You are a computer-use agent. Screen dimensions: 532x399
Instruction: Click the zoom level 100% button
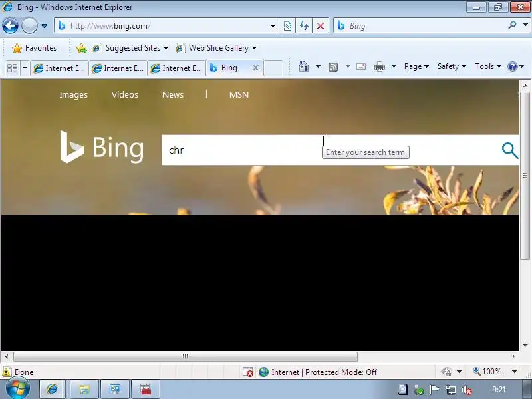tap(487, 372)
